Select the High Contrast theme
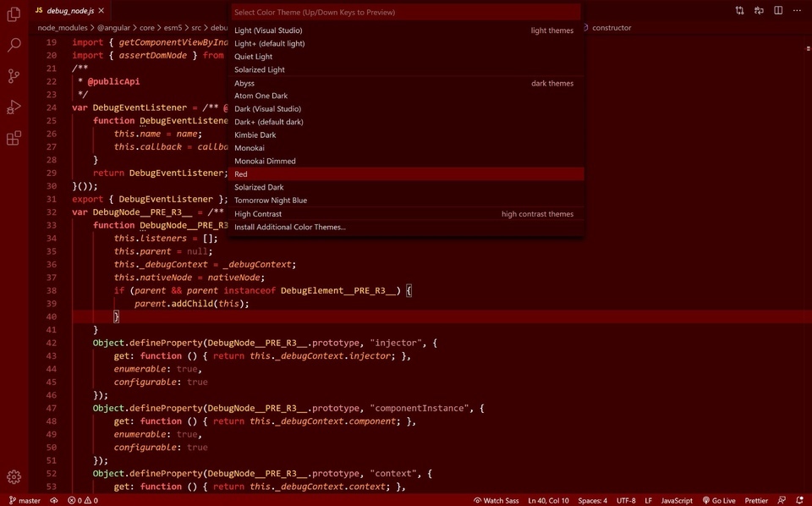 [x=258, y=214]
